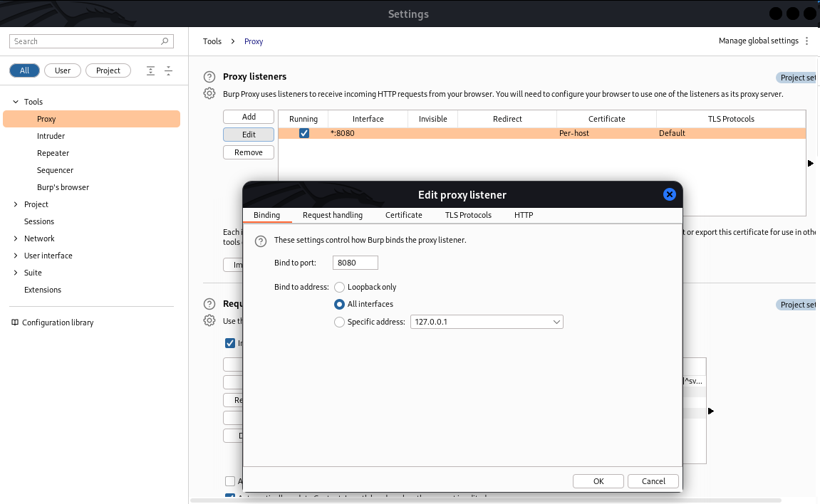The height and width of the screenshot is (504, 820).
Task: Select Intruder in the settings sidebar
Action: (x=51, y=136)
